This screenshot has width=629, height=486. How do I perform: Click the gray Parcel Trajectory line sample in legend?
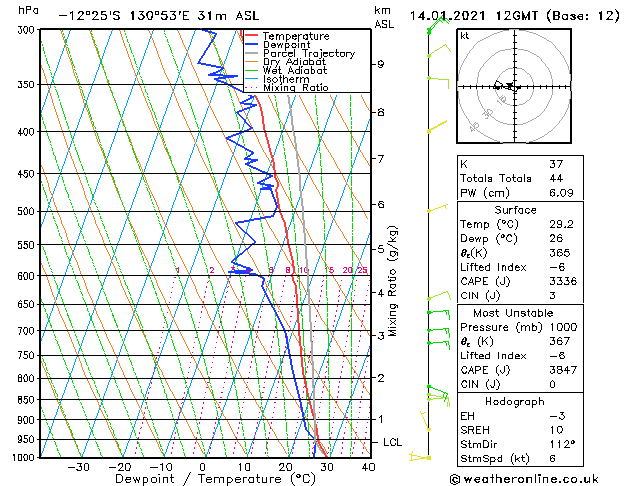click(252, 53)
